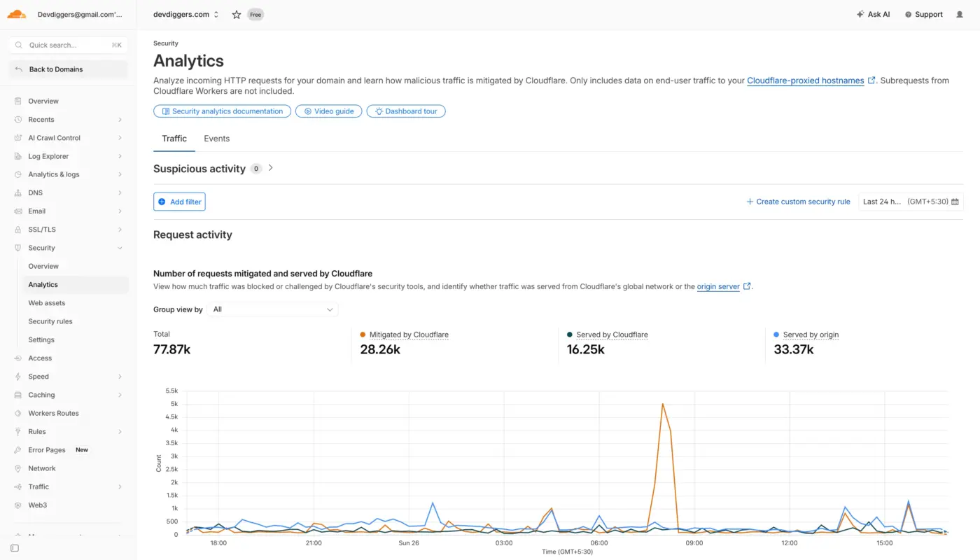Expand DNS section chevron
Image resolution: width=980 pixels, height=560 pixels.
pyautogui.click(x=120, y=193)
